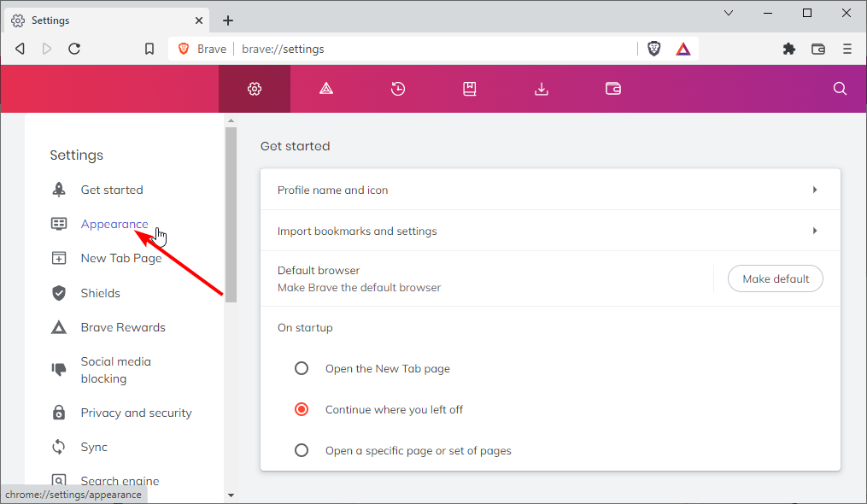Open the Extensions puzzle icon
Screen dimensions: 867x504
pyautogui.click(x=789, y=49)
